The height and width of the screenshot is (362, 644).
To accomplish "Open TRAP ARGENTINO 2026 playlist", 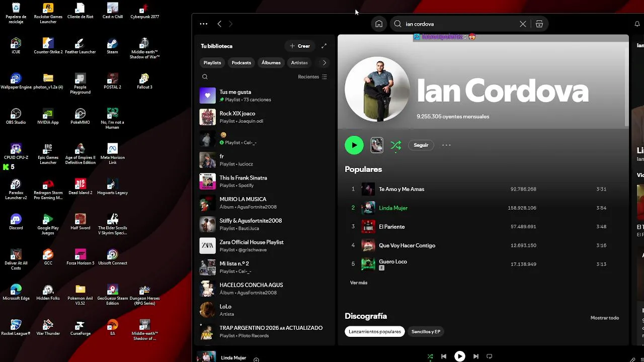I will [264, 332].
